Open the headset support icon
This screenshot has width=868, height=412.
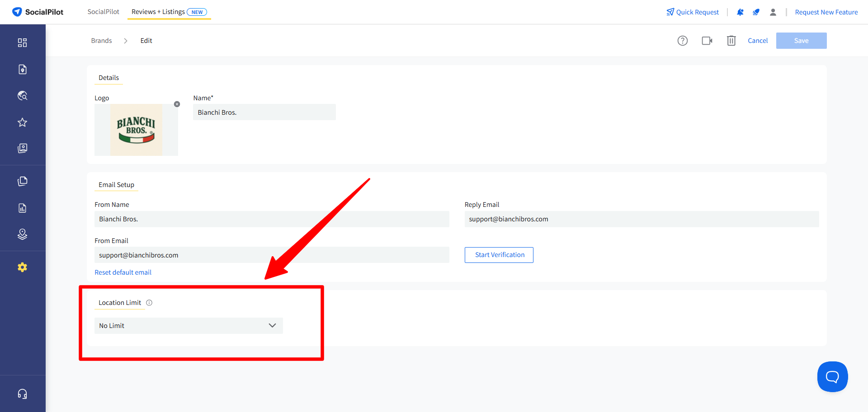(22, 394)
